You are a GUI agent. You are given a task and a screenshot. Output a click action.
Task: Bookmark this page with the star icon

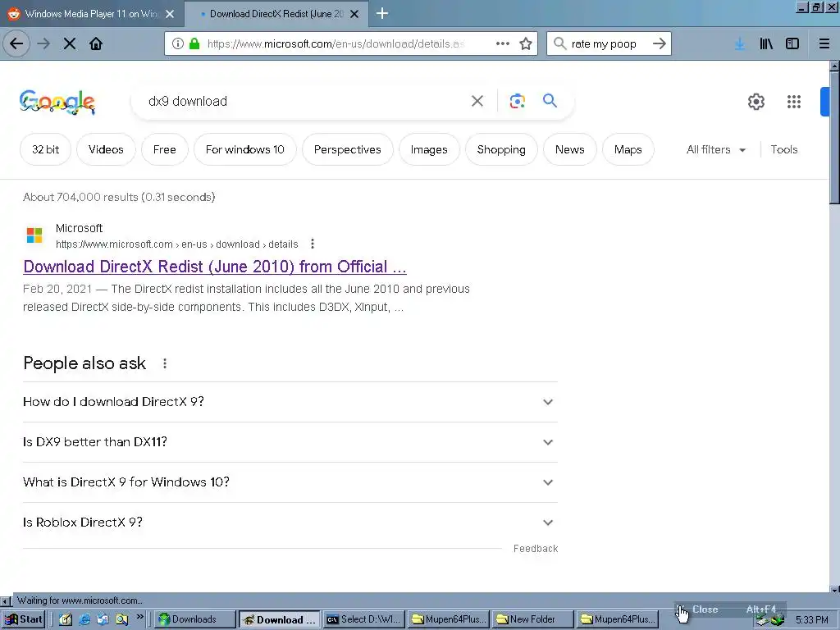526,44
